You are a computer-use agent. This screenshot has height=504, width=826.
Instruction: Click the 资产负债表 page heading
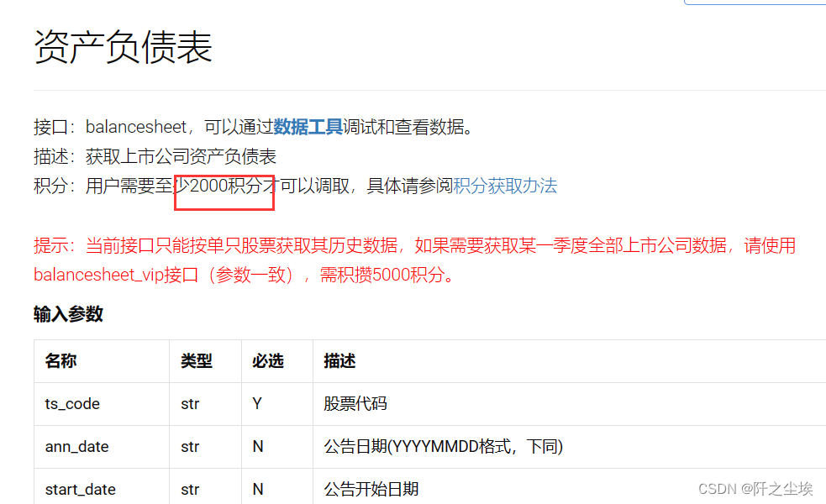coord(121,50)
